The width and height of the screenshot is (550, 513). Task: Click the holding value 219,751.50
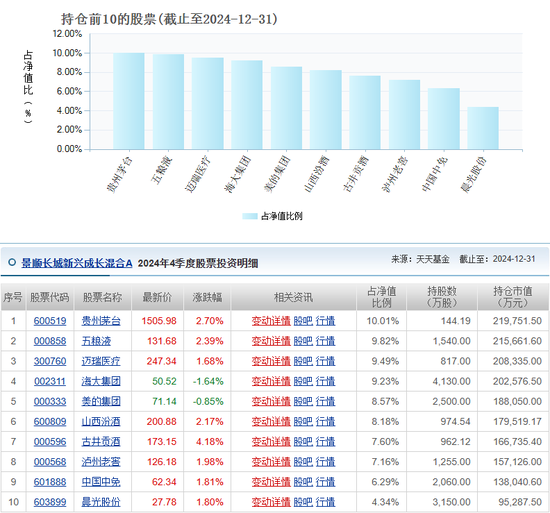tap(517, 321)
